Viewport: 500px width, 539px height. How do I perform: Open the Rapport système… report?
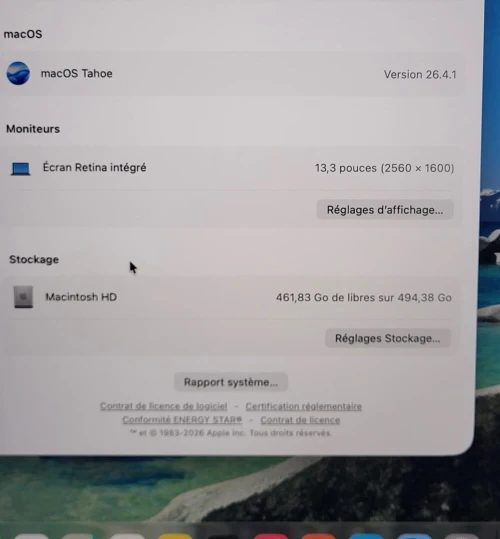click(231, 382)
